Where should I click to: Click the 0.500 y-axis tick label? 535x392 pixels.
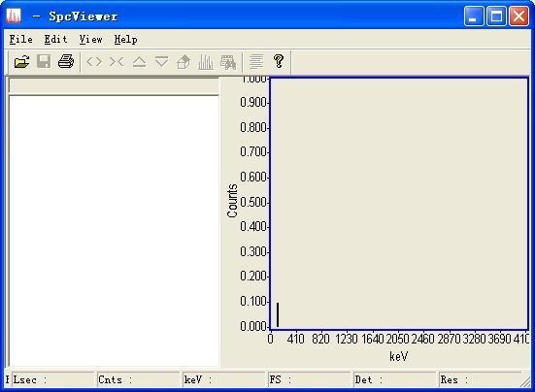[253, 202]
